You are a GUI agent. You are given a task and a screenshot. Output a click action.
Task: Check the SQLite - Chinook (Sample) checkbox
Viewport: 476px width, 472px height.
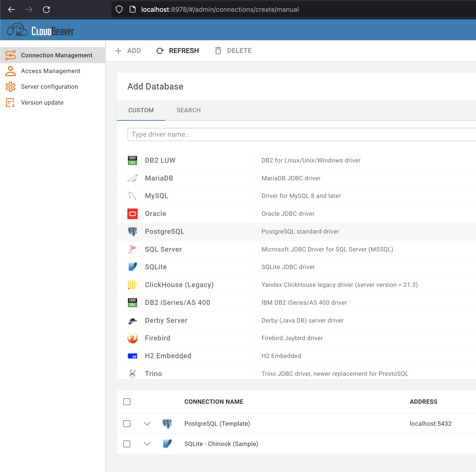127,444
